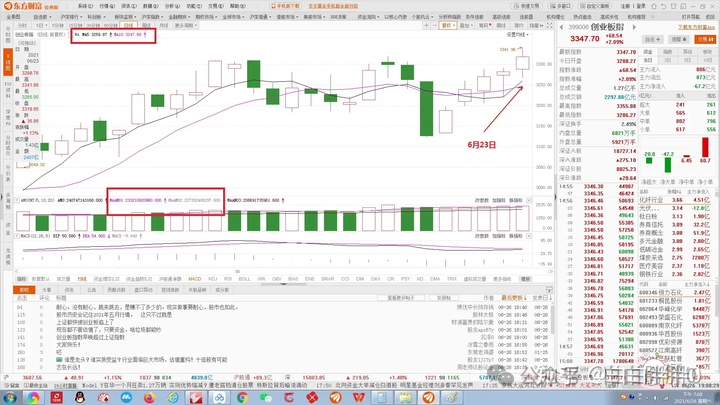Click the 更多指标 indicator option

tap(502, 279)
